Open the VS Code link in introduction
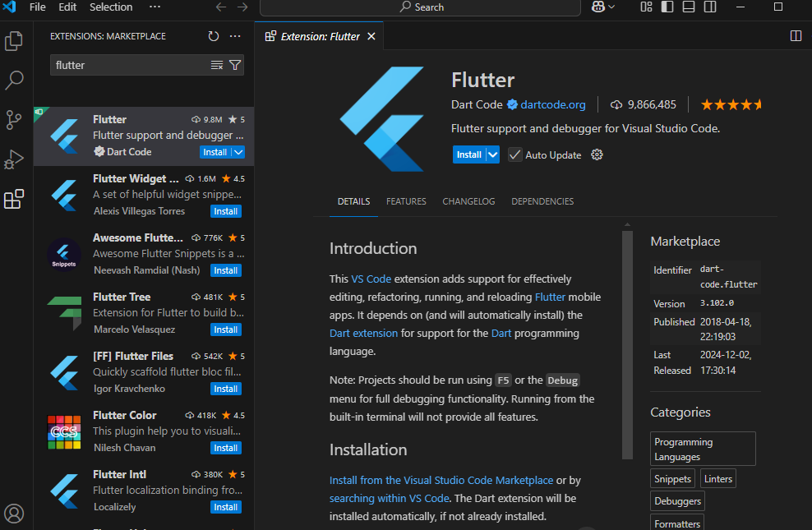The height and width of the screenshot is (530, 812). pos(371,279)
